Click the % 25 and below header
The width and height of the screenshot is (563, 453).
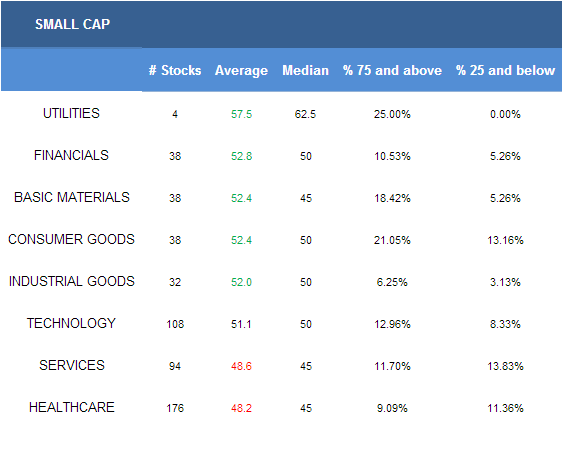click(x=505, y=70)
